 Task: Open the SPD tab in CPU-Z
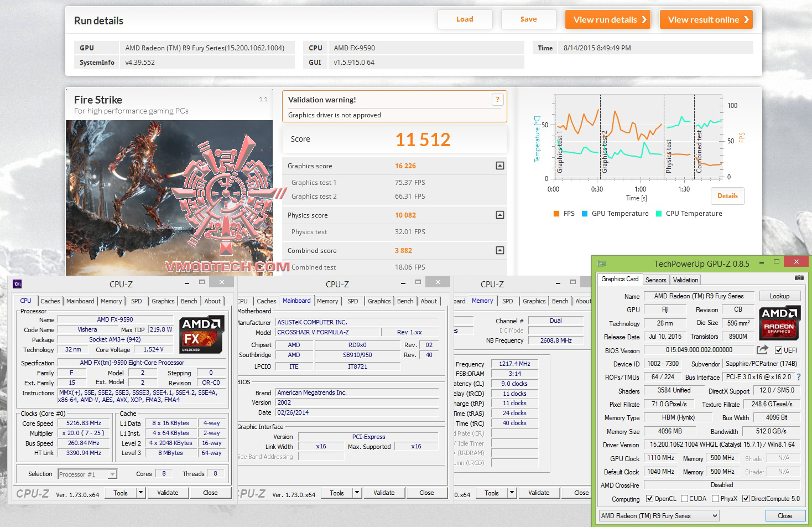[136, 301]
